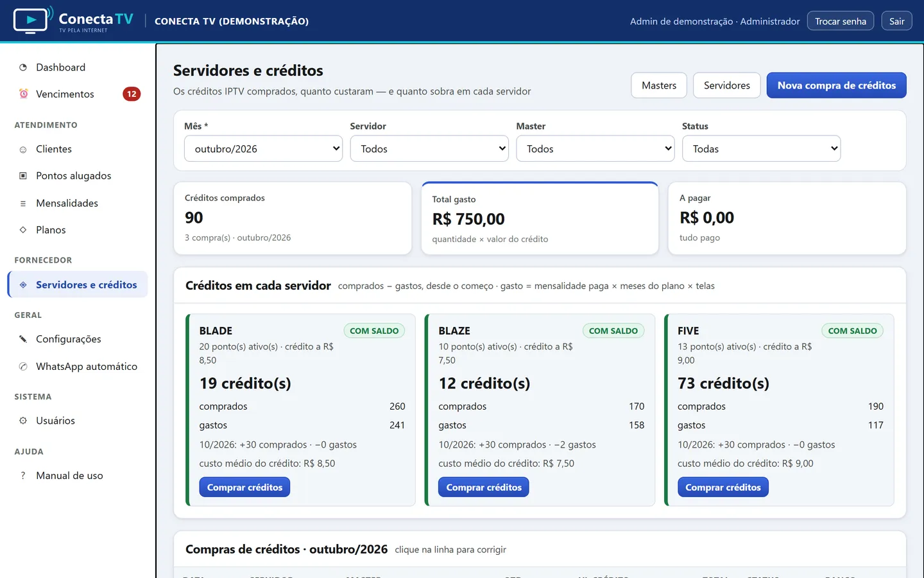This screenshot has height=578, width=924.
Task: Open the Mês dropdown showing outubro/2026
Action: coord(263,148)
